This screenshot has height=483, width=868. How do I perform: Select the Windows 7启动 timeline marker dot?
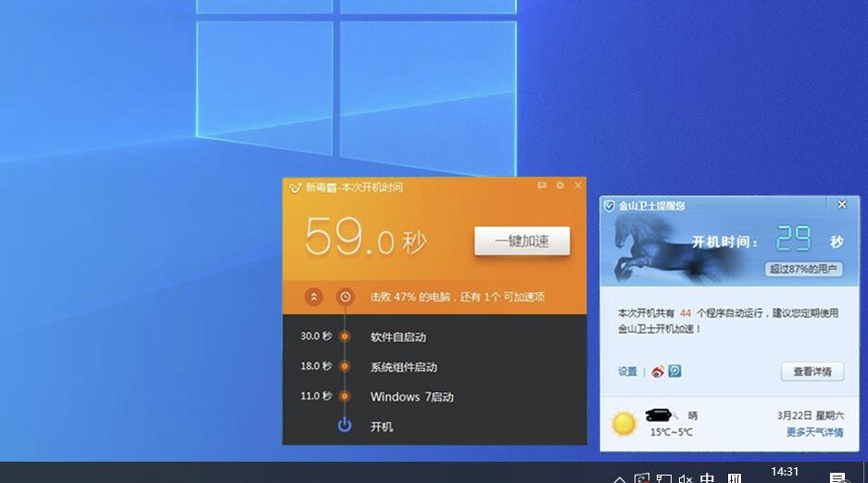pos(345,396)
